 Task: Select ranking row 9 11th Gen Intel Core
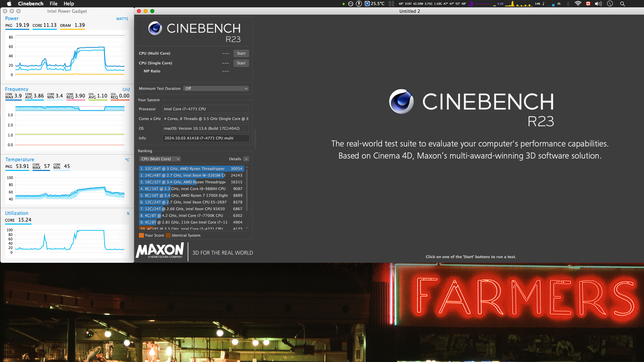click(x=191, y=222)
